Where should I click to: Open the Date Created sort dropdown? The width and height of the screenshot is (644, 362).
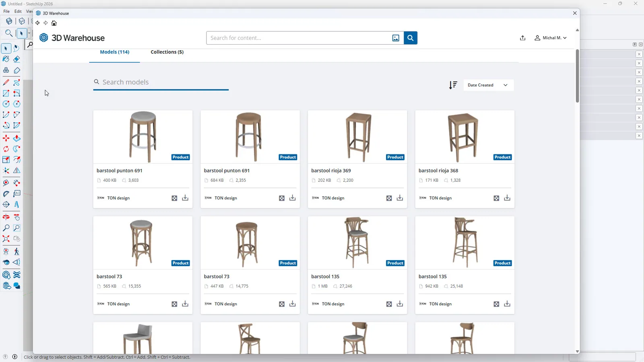488,85
